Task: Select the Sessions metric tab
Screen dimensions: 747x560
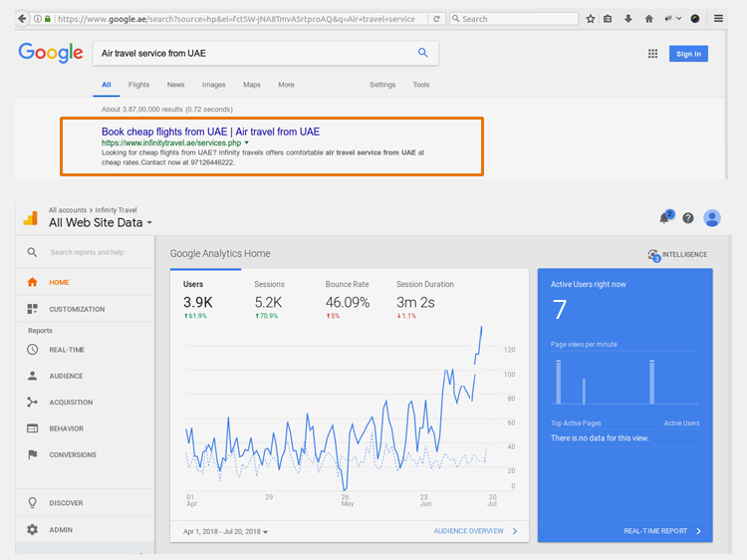Action: (269, 284)
